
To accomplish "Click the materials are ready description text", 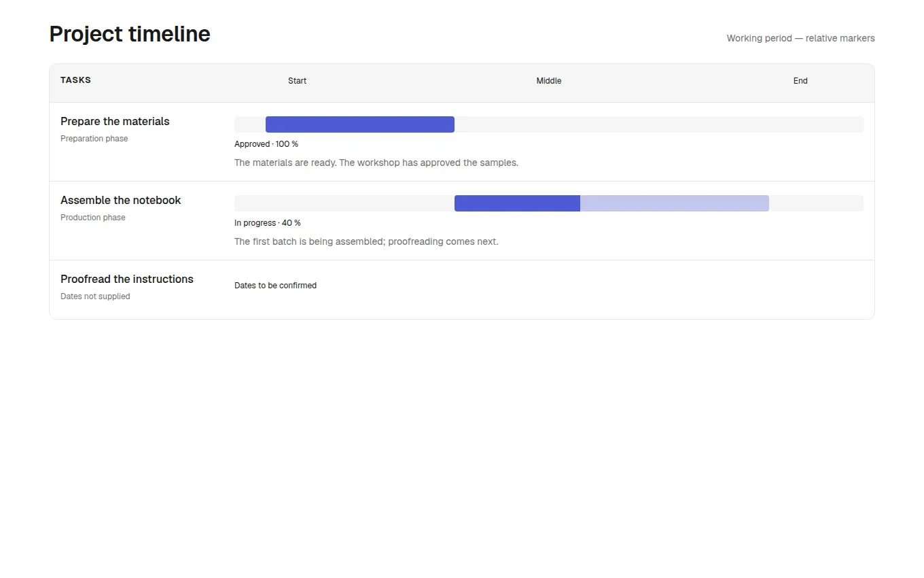I will (x=376, y=163).
